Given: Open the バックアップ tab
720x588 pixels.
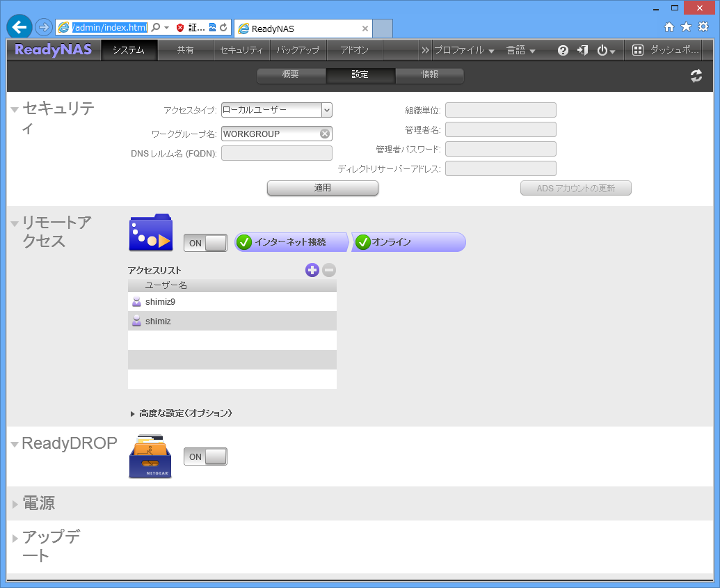Looking at the screenshot, I should [298, 50].
